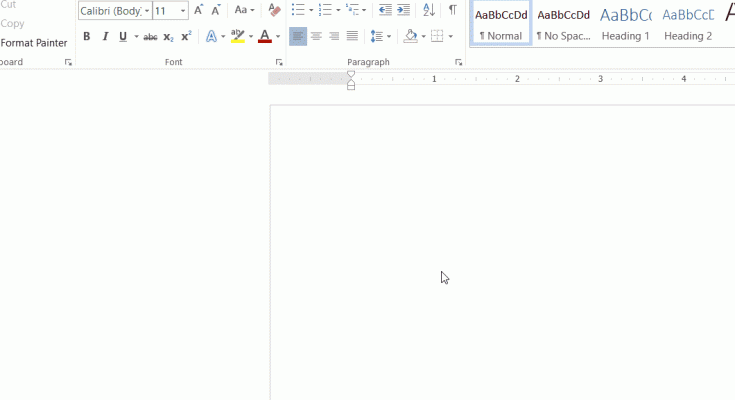The image size is (735, 400).
Task: Open the Numbering library dropdown arrow
Action: tap(338, 10)
